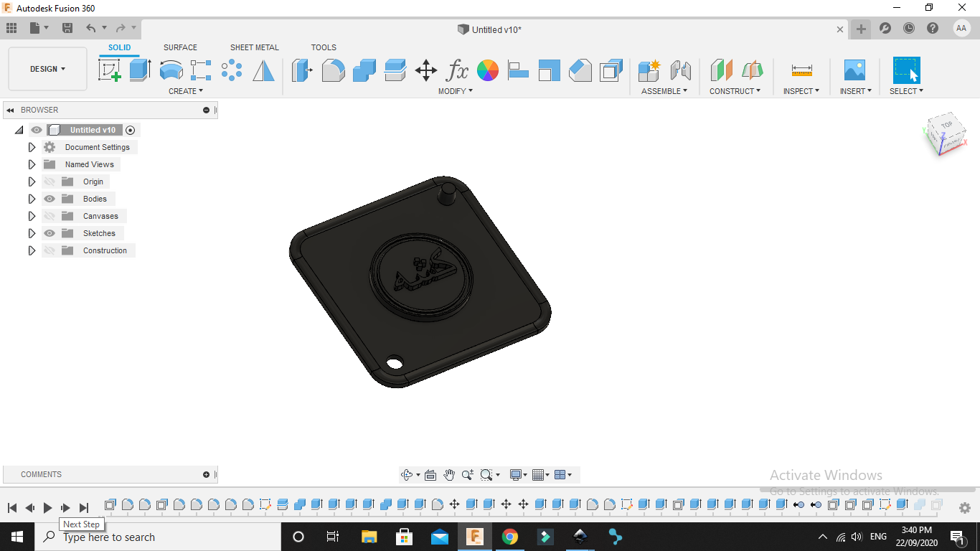This screenshot has width=980, height=551.
Task: Hide the Bodies folder
Action: pyautogui.click(x=50, y=199)
